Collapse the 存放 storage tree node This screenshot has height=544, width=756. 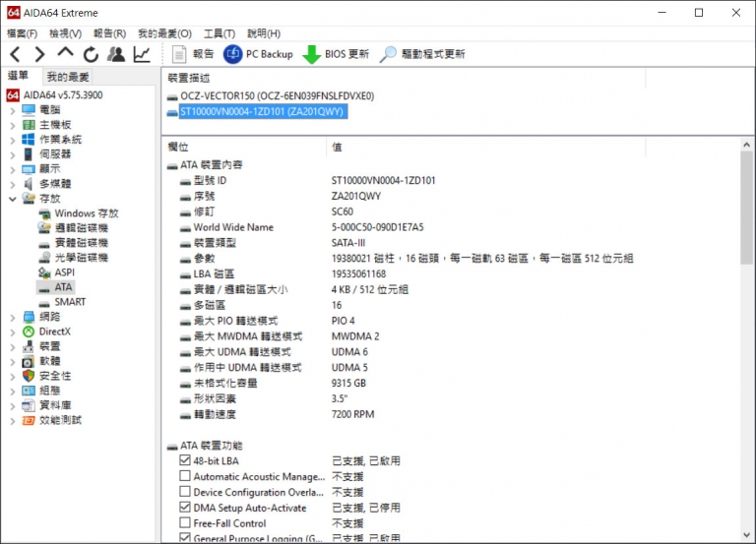[13, 199]
